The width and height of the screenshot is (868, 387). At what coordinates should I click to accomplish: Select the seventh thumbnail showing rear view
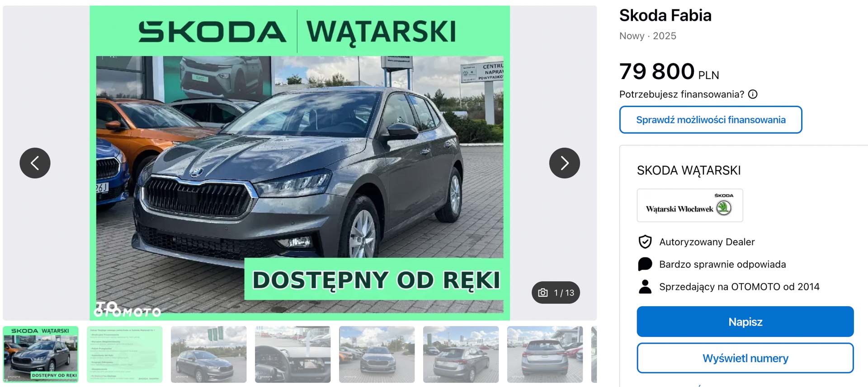point(545,354)
